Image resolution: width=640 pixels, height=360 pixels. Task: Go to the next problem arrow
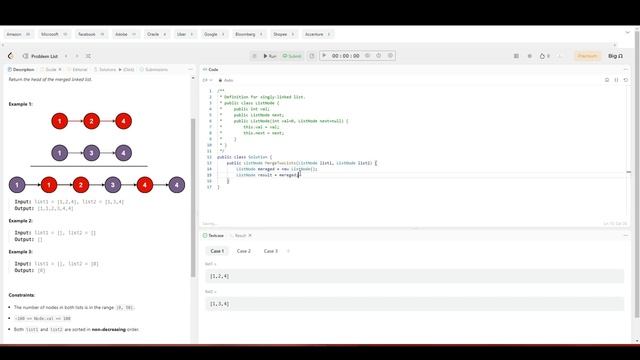pos(77,56)
